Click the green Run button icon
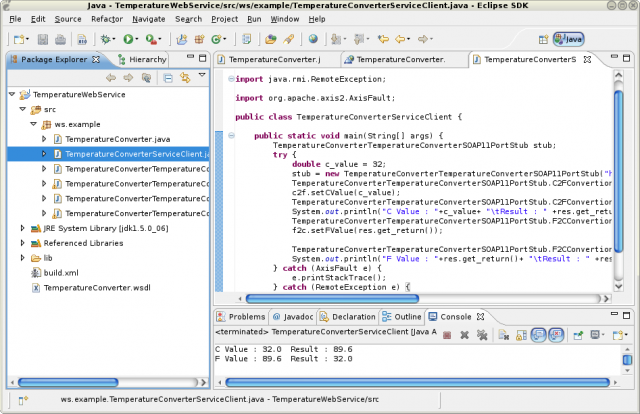 coord(128,39)
